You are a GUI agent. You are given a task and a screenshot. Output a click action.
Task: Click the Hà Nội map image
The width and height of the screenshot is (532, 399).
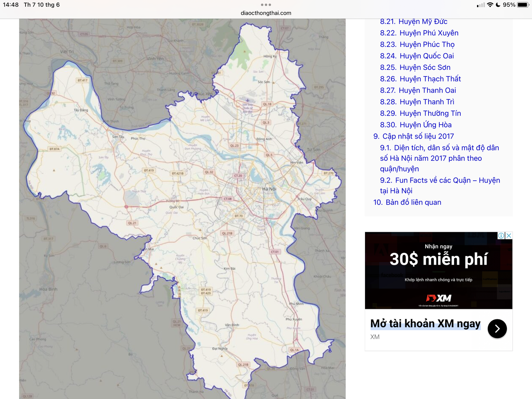(182, 209)
